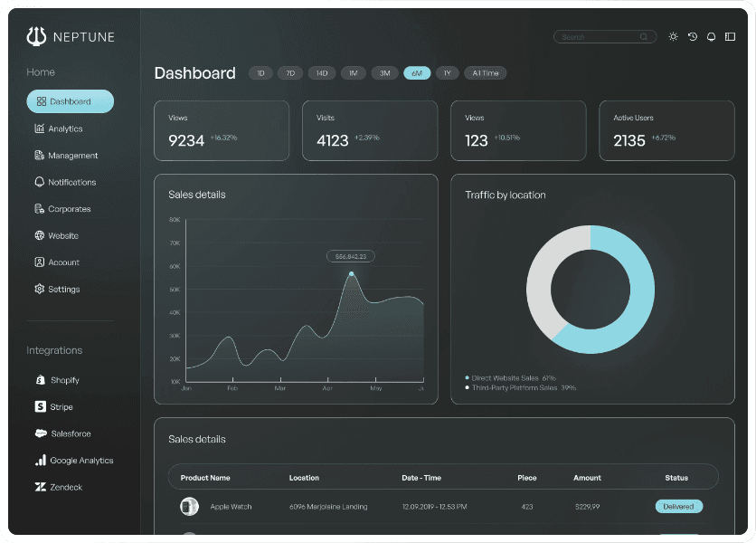Image resolution: width=756 pixels, height=543 pixels.
Task: Click the Status column header
Action: coord(676,478)
